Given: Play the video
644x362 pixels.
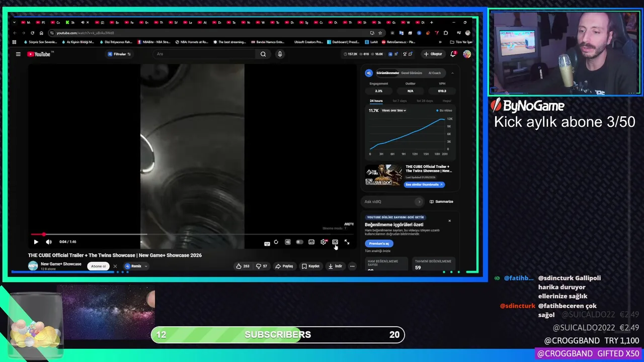Looking at the screenshot, I should coord(36,242).
